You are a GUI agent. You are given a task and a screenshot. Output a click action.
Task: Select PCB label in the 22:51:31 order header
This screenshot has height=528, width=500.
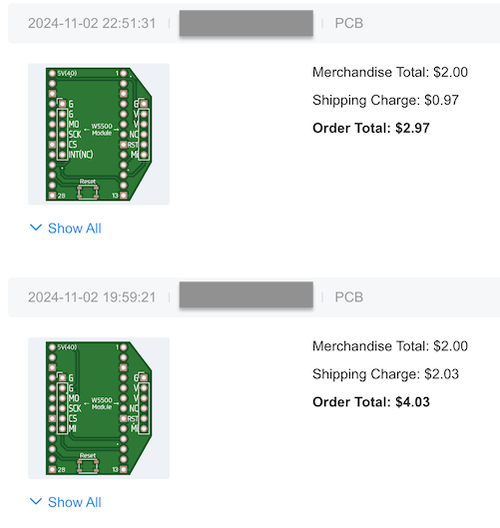click(x=349, y=23)
